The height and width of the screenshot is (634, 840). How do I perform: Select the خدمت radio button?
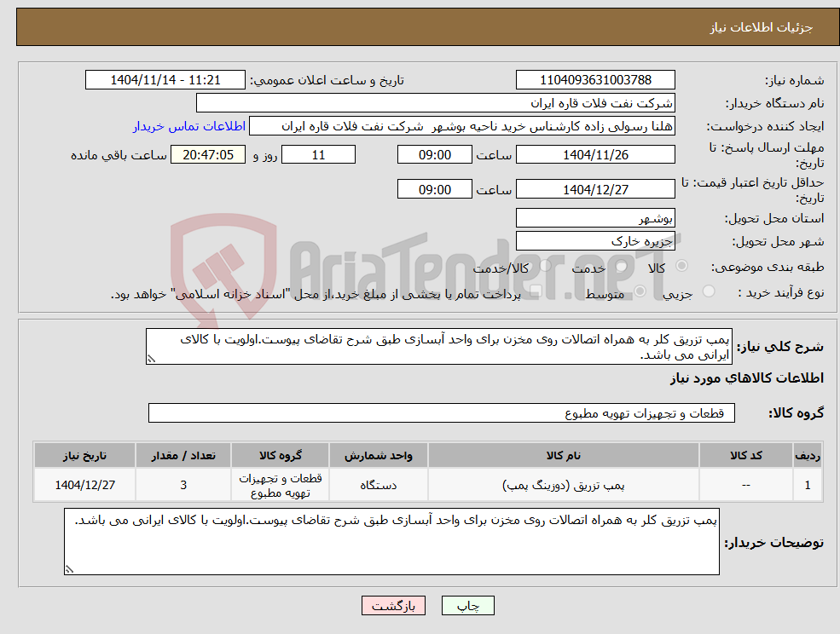pos(622,266)
